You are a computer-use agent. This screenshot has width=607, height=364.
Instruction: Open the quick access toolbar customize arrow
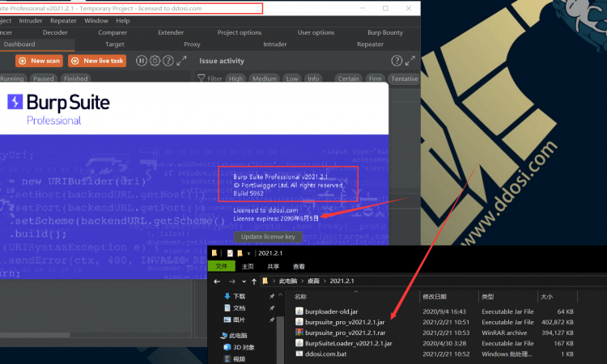[249, 253]
